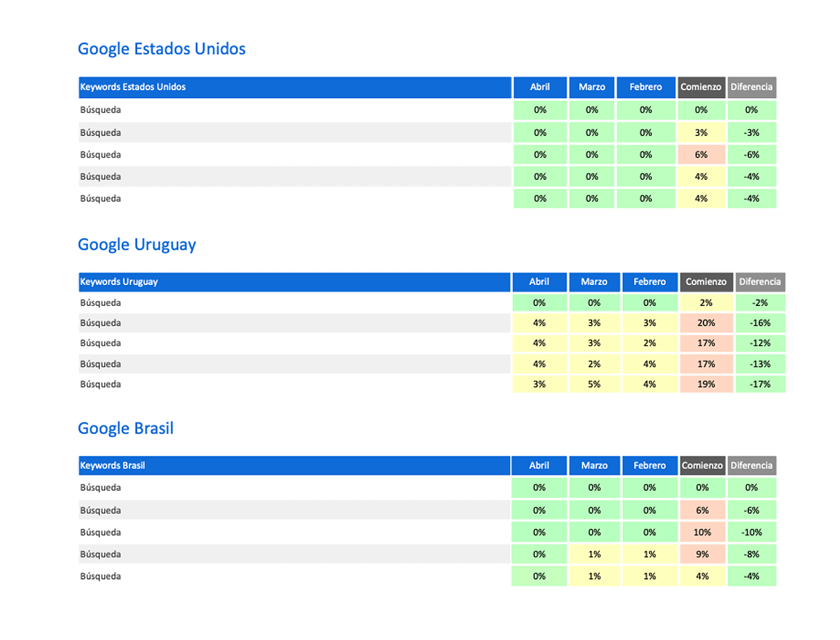Image resolution: width=840 pixels, height=640 pixels.
Task: Click Abril header in Brasil table
Action: [539, 466]
